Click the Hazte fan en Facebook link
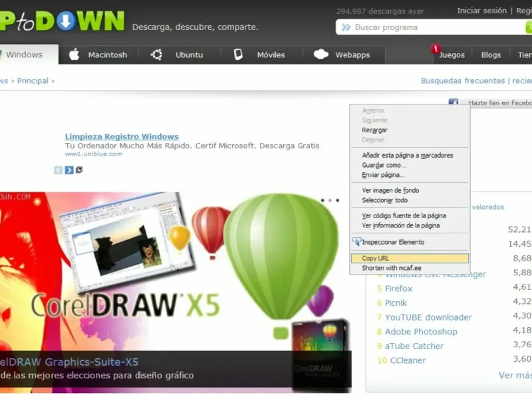Screen dimensions: 532x399 (x=500, y=103)
